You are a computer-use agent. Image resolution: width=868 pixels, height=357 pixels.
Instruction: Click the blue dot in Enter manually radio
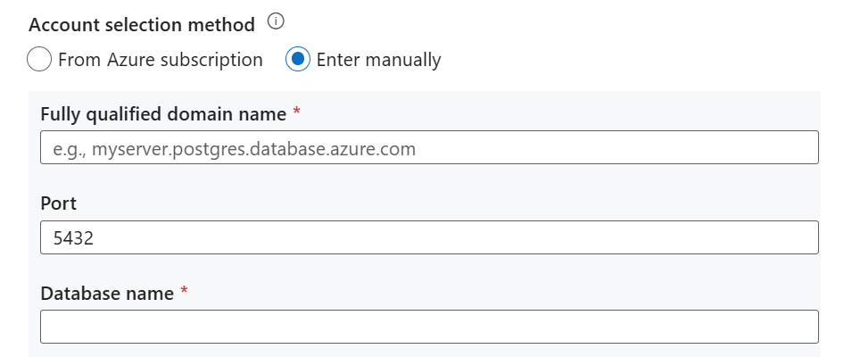point(297,60)
